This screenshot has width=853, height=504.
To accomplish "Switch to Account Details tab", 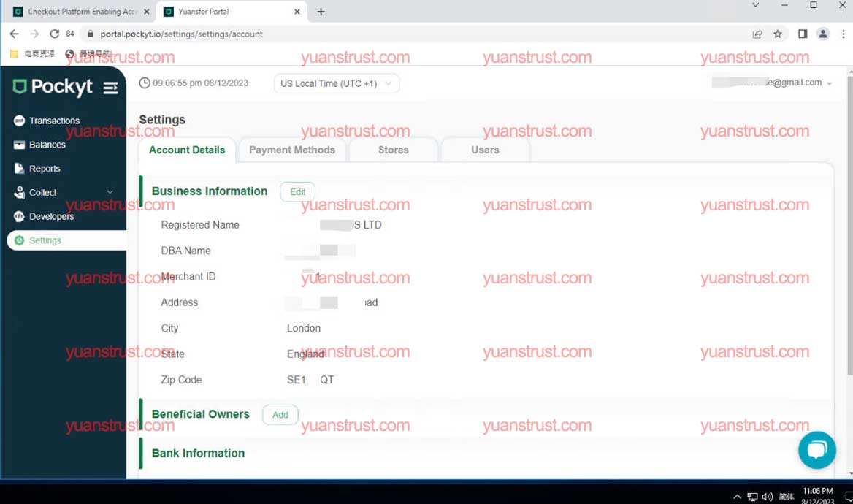I will point(187,150).
